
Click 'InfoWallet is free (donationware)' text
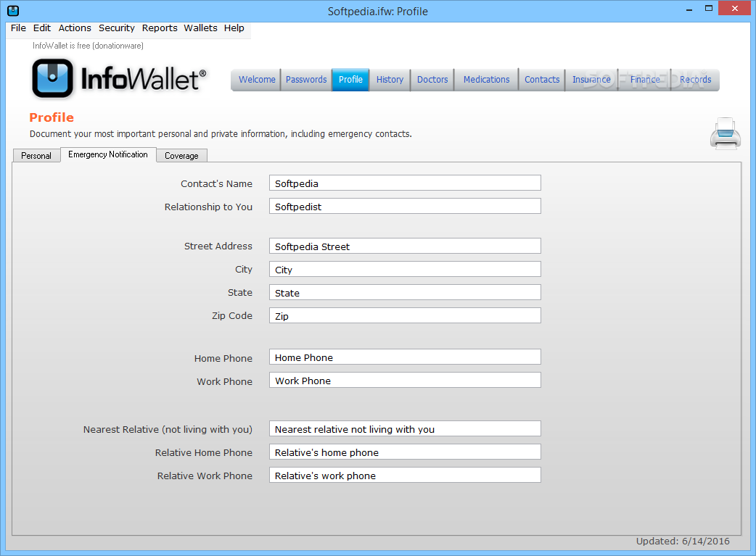89,46
